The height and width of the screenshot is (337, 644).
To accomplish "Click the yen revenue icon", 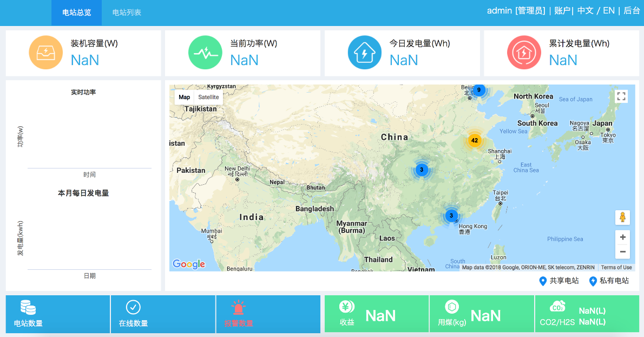I will coord(346,307).
